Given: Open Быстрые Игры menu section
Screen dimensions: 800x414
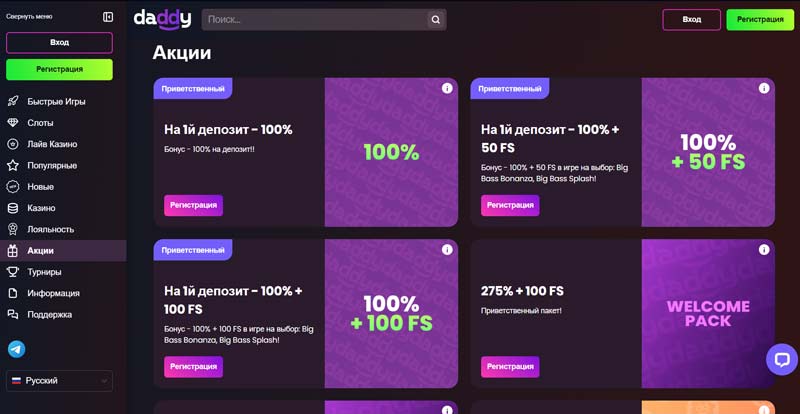Looking at the screenshot, I should 56,101.
